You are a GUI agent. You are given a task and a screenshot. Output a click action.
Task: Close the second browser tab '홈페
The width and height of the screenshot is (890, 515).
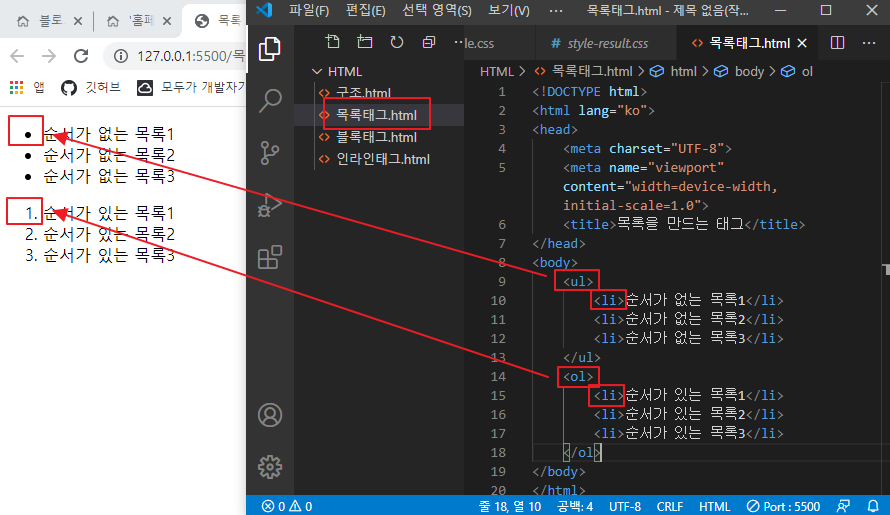pos(167,22)
